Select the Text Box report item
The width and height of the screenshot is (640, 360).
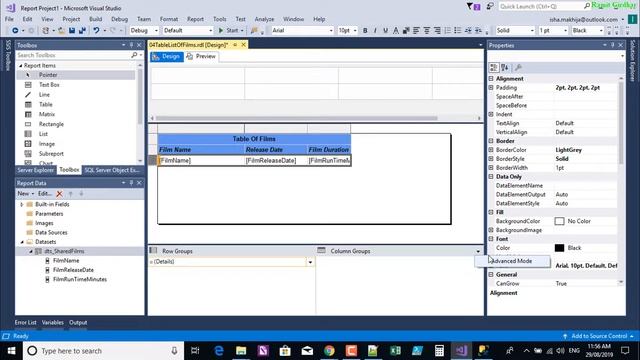(76, 85)
